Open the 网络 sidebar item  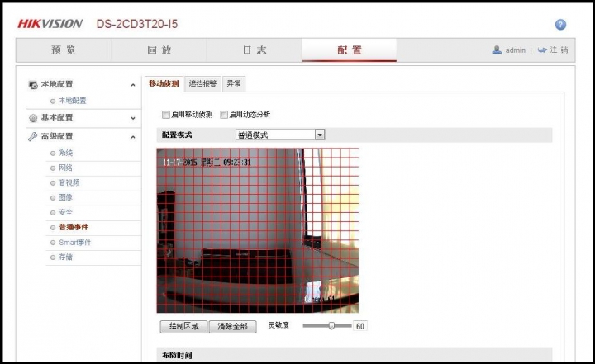tap(65, 168)
